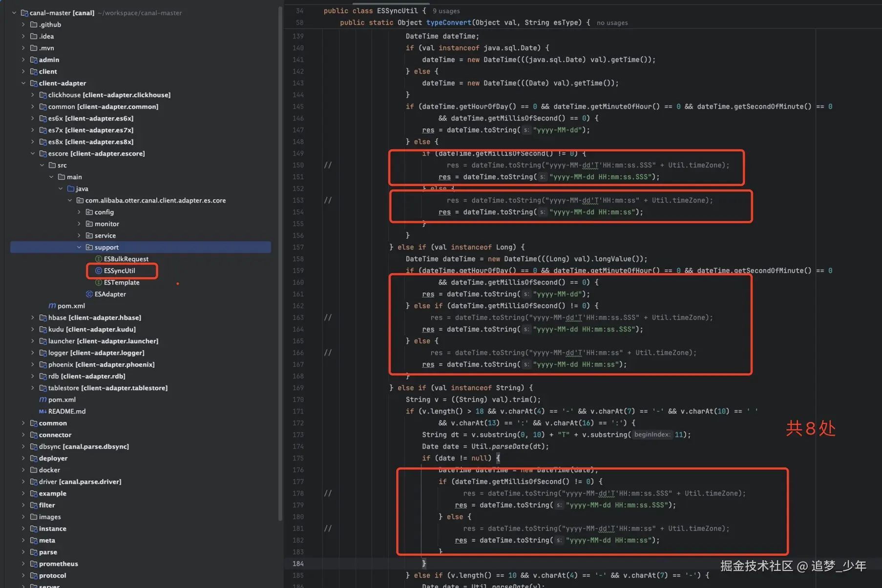Screen dimensions: 882x588
Task: Click the main folder icon
Action: [62, 177]
